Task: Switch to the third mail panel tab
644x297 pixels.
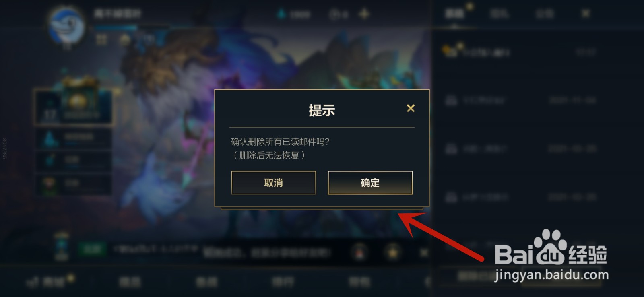Action: [x=545, y=14]
